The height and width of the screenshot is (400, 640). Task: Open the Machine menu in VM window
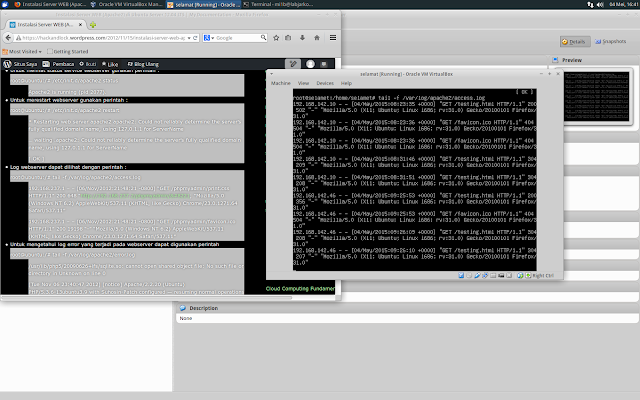(281, 83)
